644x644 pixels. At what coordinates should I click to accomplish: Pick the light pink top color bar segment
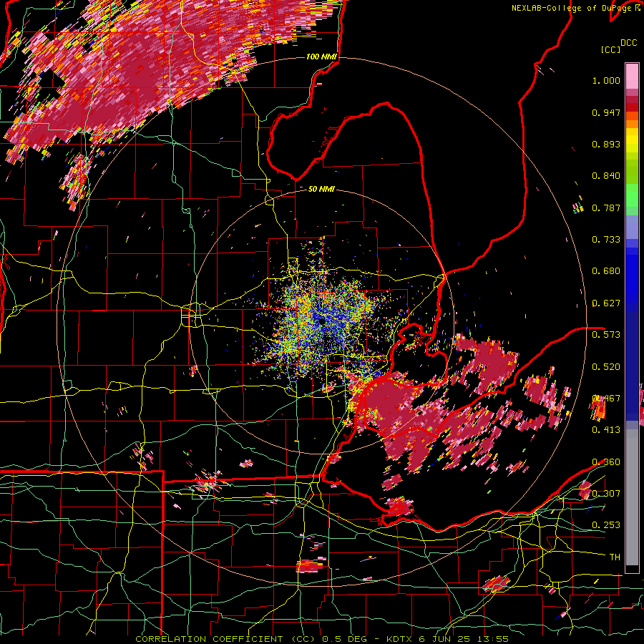point(632,76)
